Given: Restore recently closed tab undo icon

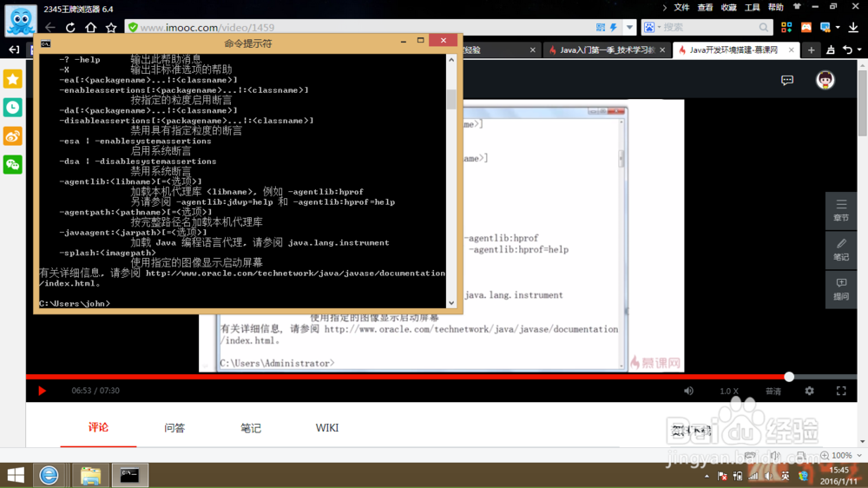Looking at the screenshot, I should tap(847, 49).
